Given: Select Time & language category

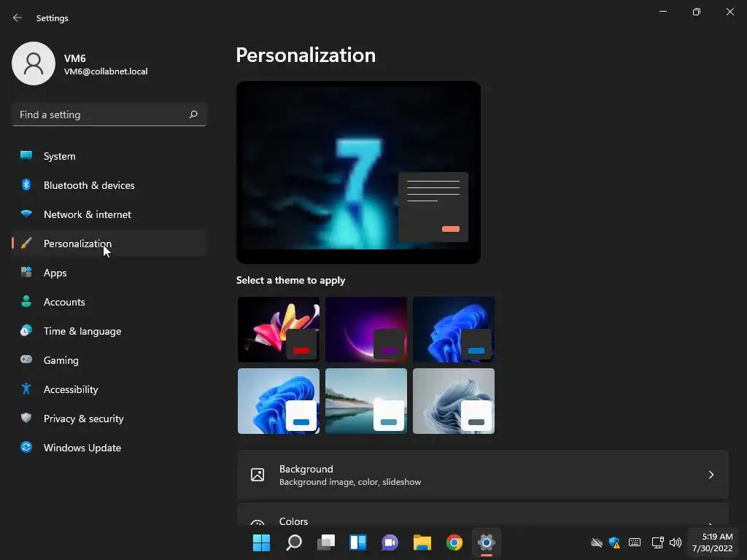Looking at the screenshot, I should pos(109,331).
